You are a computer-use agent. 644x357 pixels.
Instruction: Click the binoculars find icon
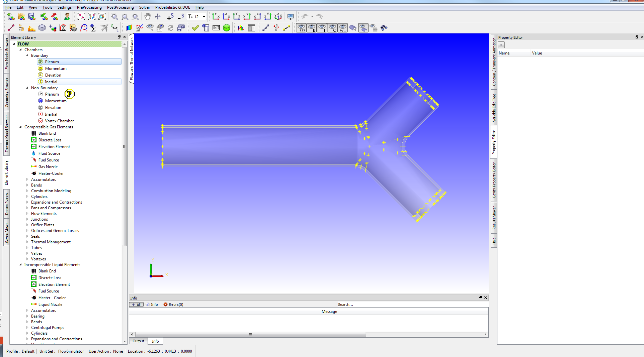tap(384, 28)
